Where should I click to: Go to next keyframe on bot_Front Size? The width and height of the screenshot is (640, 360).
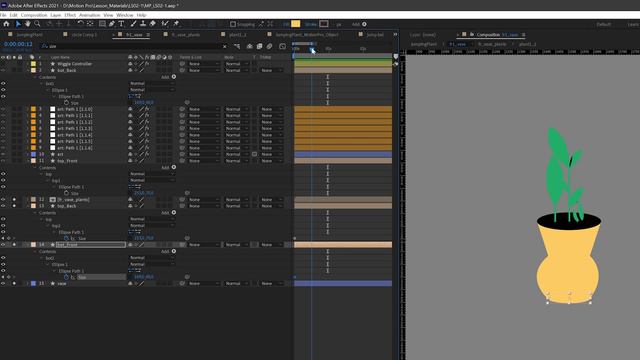pos(13,277)
